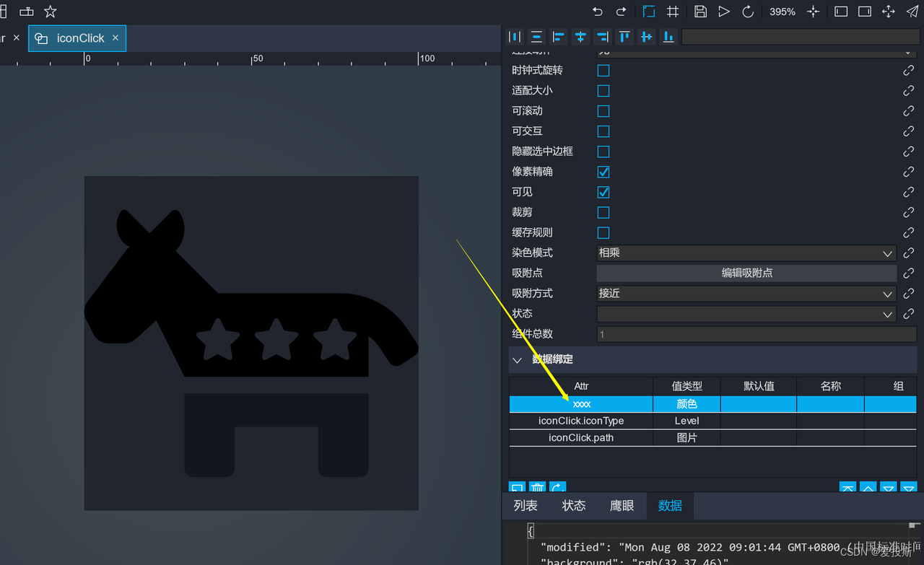
Task: Click the binding link icon for 染色模式
Action: click(x=909, y=253)
